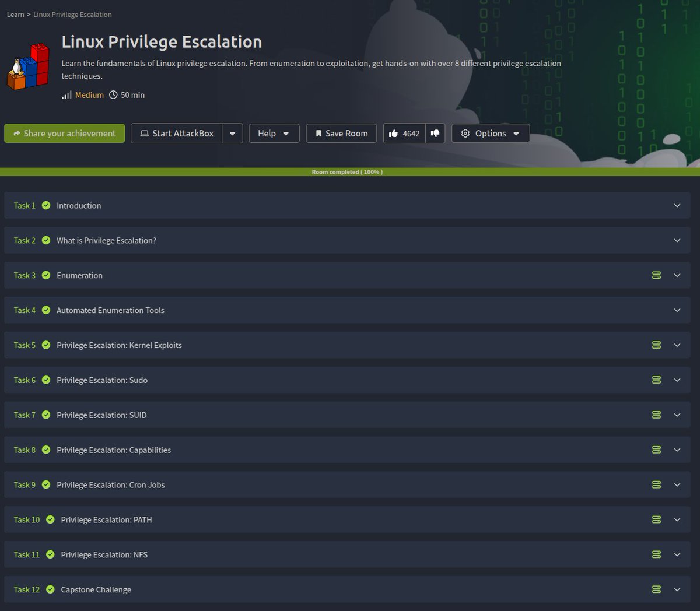Click the 4642 likes count
The image size is (700, 611).
[x=411, y=134]
